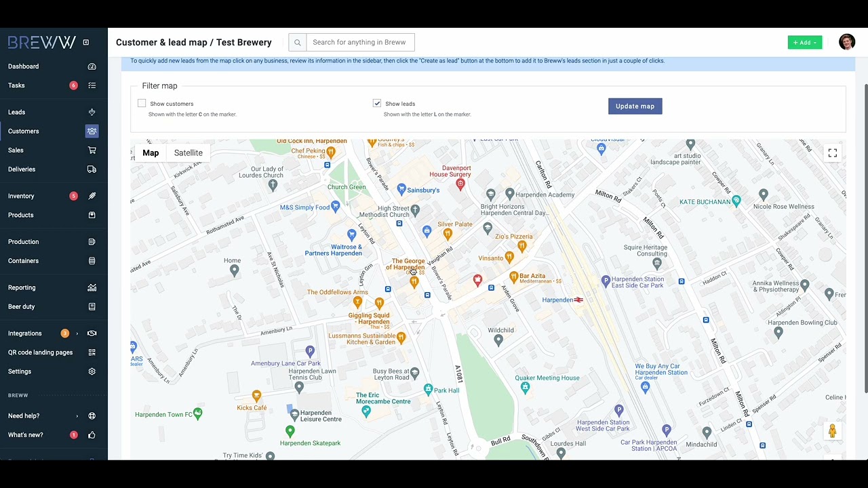Click the Inventory icon in sidebar
Viewport: 868px width, 488px height.
click(92, 196)
